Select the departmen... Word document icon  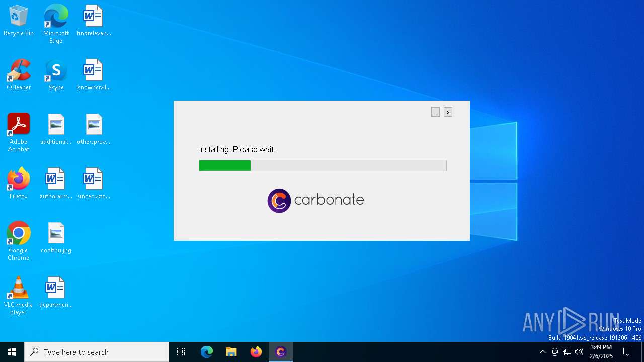click(x=56, y=293)
